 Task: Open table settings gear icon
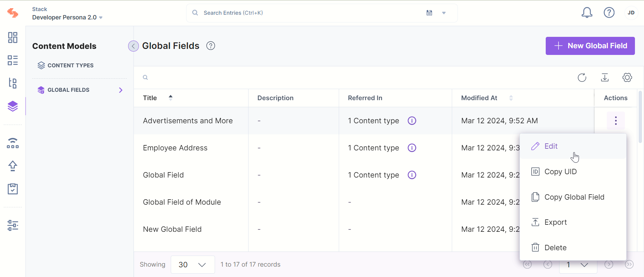(x=627, y=77)
